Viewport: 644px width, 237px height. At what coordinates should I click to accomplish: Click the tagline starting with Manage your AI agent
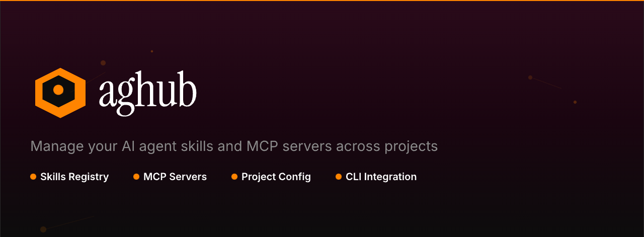[x=234, y=146]
